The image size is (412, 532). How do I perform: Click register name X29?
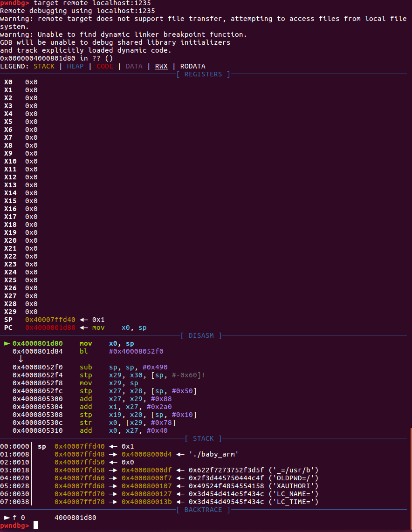10,312
